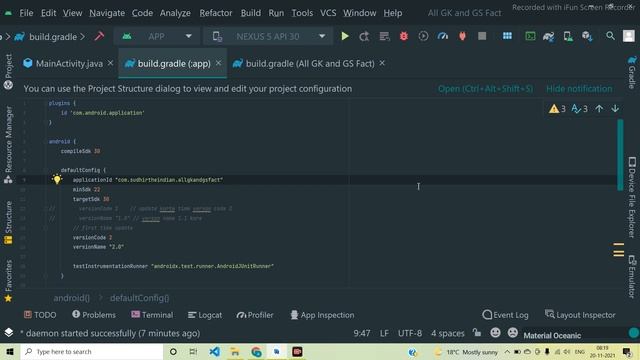Viewport: 640px width, 360px height.
Task: Open the APP run configuration dropdown
Action: pos(157,36)
